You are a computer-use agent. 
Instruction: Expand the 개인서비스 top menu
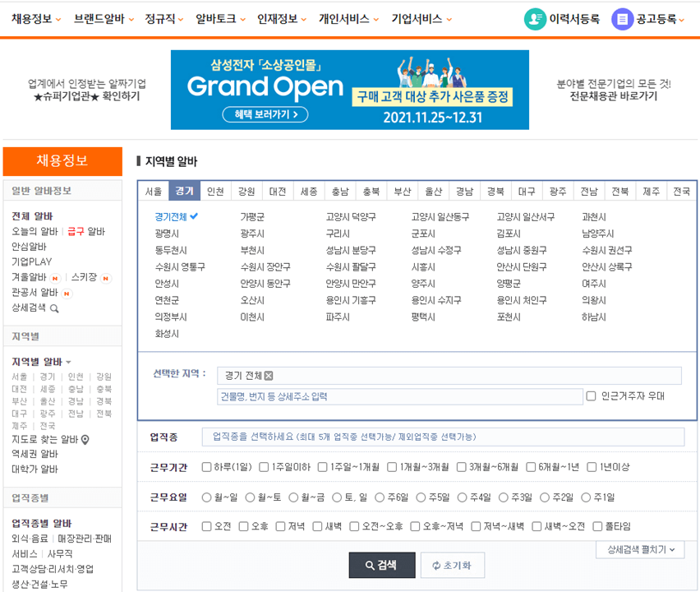[x=348, y=19]
